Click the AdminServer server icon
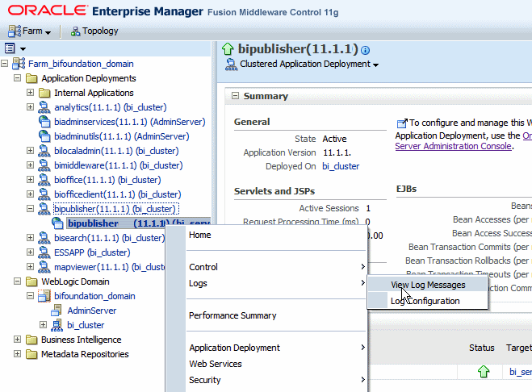The height and width of the screenshot is (392, 532). coord(57,311)
